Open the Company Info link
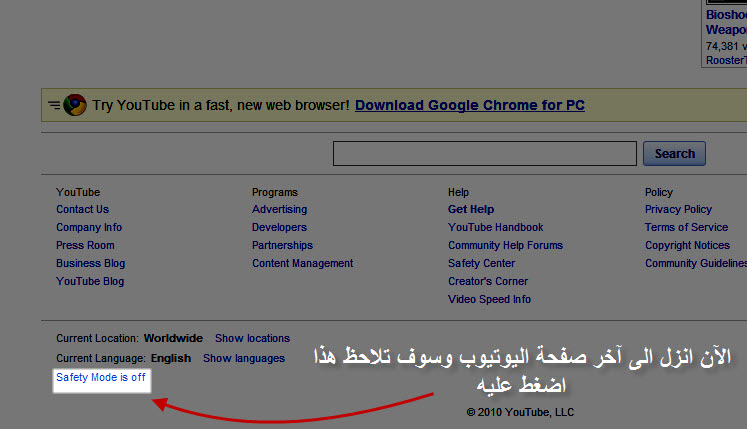Viewport: 747px width, 429px height. pyautogui.click(x=89, y=227)
